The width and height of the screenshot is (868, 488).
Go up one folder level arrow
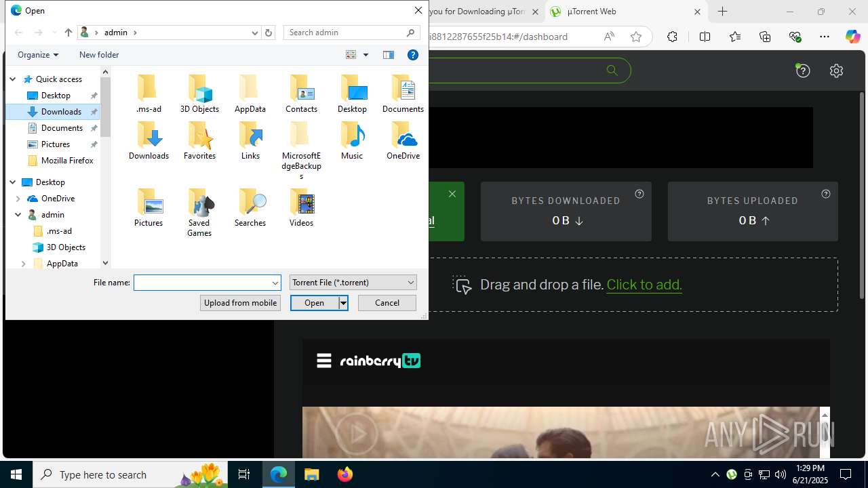[68, 33]
